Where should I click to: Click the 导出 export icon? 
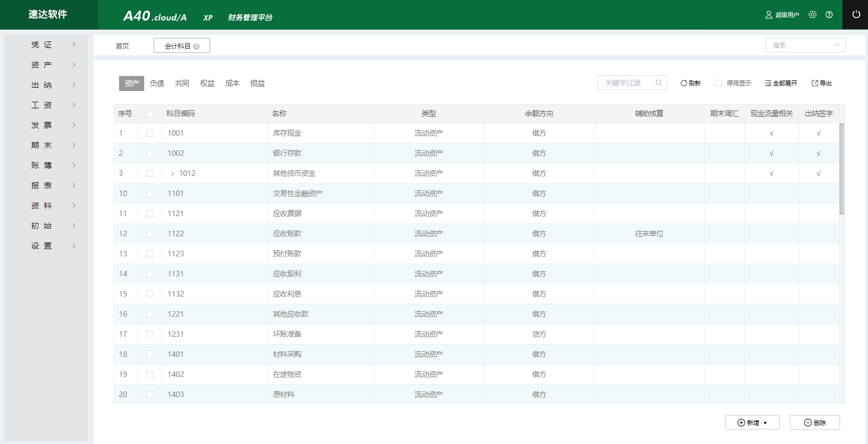(x=815, y=83)
